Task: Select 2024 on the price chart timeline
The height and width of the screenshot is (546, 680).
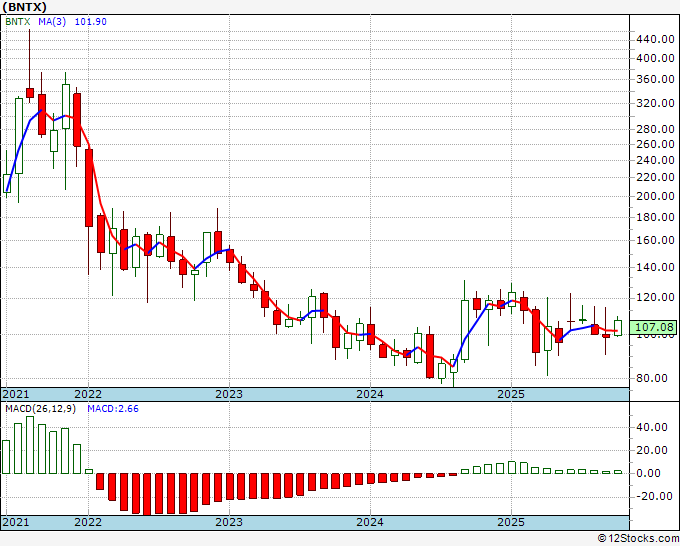Action: [370, 394]
